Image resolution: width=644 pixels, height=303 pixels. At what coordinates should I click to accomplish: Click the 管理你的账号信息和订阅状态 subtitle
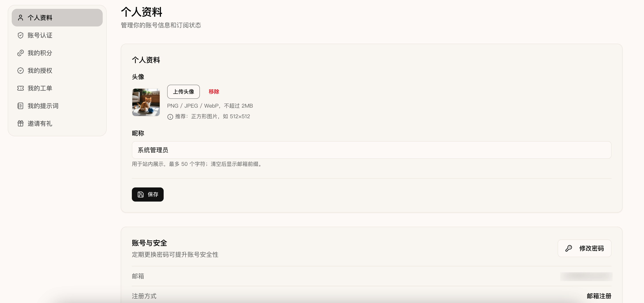coord(161,25)
